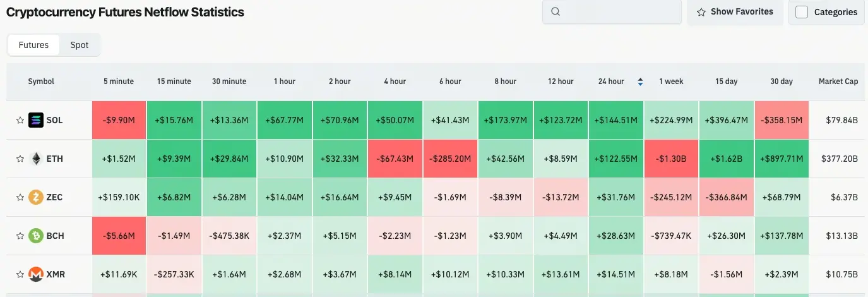Viewport: 868px width, 297px height.
Task: Click the sort arrows beside 24 hour
Action: tap(640, 82)
